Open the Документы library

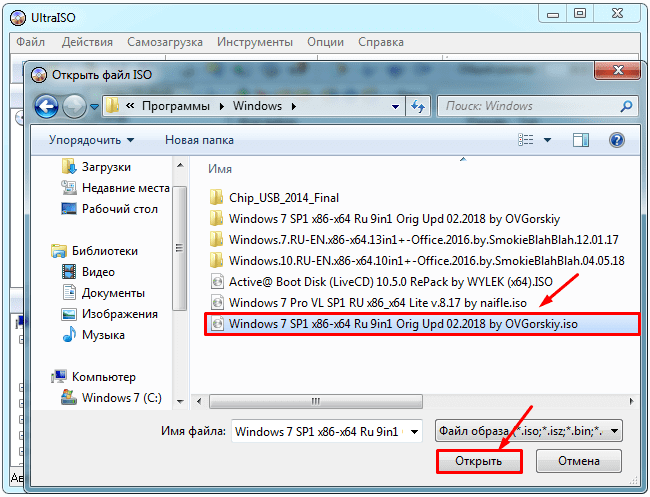tap(103, 293)
